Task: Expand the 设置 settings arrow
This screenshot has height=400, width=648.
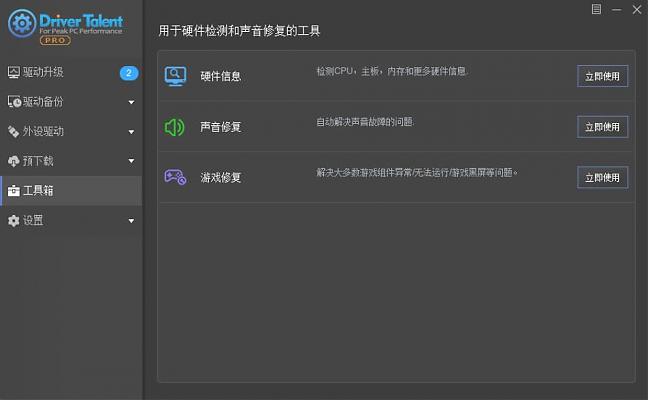Action: pyautogui.click(x=131, y=220)
